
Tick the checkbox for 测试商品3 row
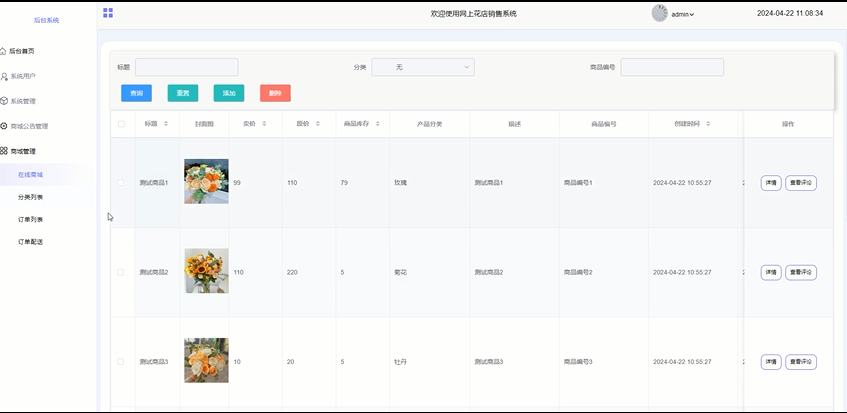coord(120,362)
